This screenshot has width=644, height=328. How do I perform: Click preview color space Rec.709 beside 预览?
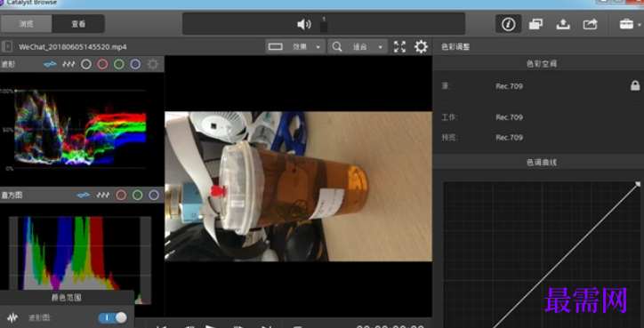[509, 138]
